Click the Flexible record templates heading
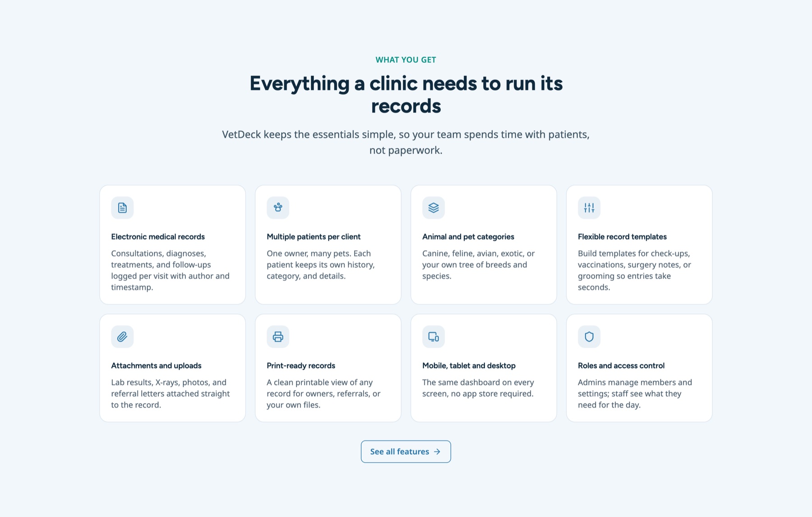Screen dimensions: 812x517 [622, 237]
